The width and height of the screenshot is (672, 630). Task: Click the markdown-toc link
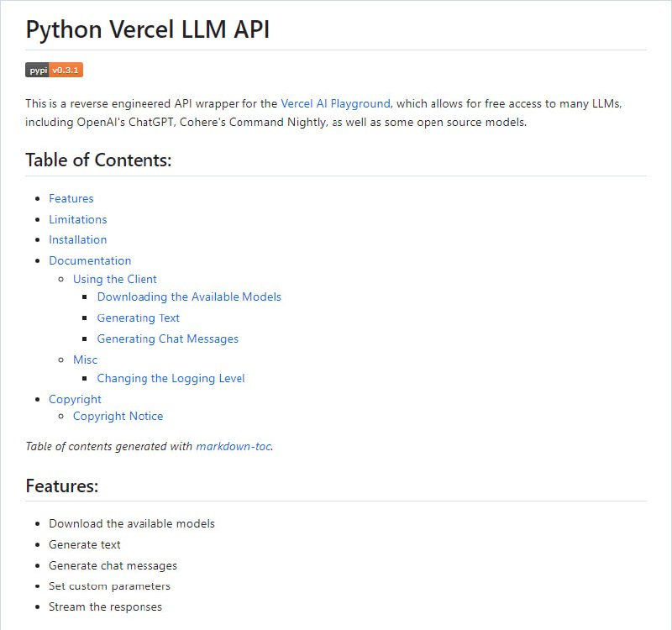[x=234, y=446]
